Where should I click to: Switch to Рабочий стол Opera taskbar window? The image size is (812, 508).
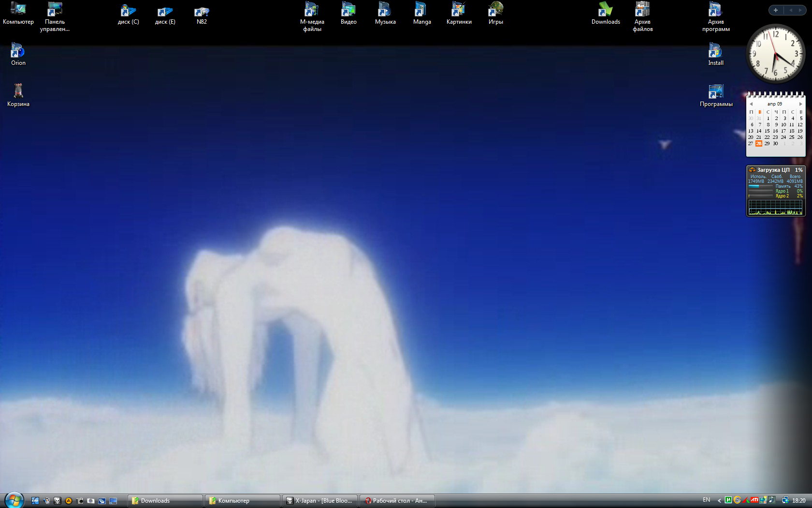[x=397, y=501]
